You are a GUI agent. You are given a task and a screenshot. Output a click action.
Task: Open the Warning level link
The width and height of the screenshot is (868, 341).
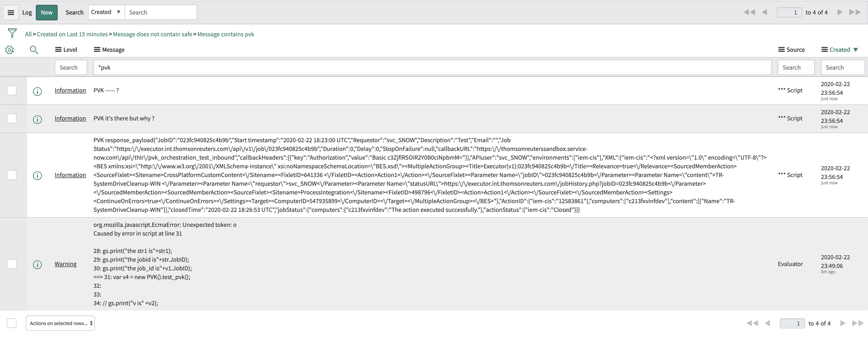pyautogui.click(x=65, y=264)
